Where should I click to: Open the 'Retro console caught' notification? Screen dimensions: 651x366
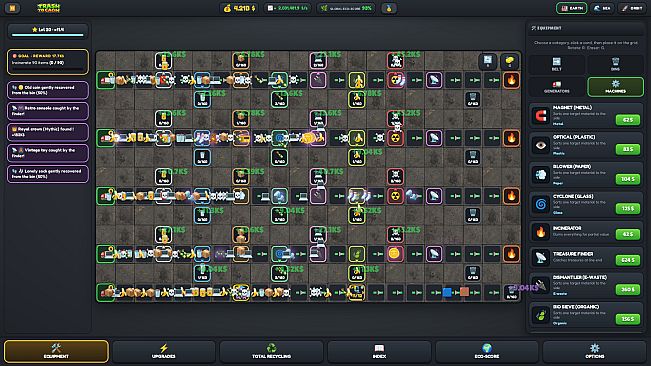click(x=48, y=111)
